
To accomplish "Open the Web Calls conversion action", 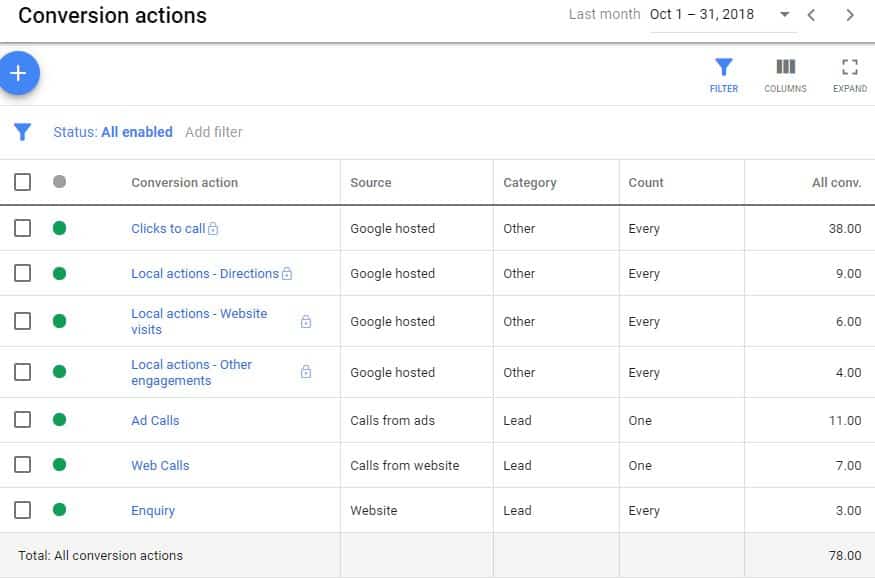I will [160, 465].
